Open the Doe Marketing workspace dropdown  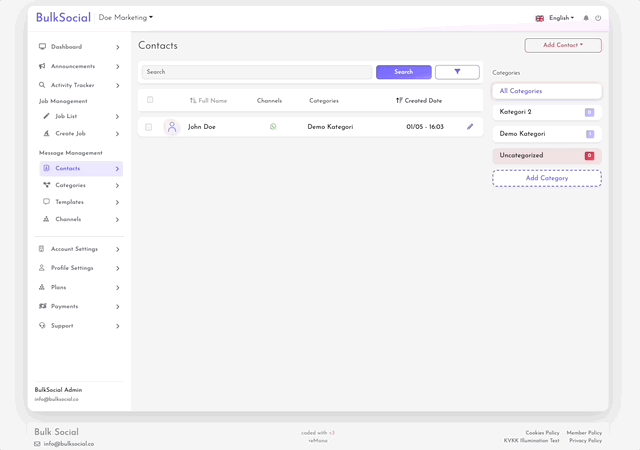(126, 18)
